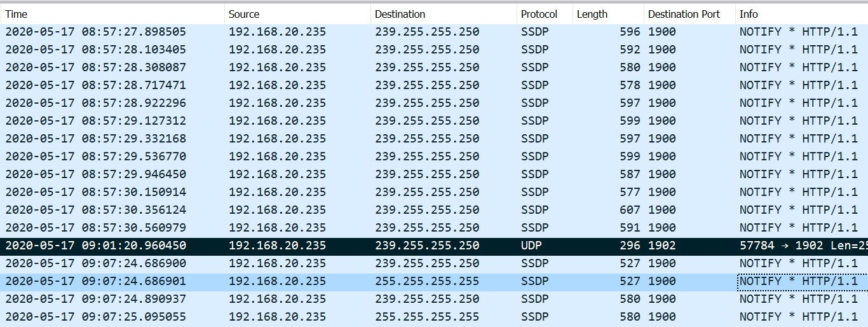This screenshot has height=327, width=868.
Task: Select the packet with length 578
Action: pyautogui.click(x=434, y=85)
